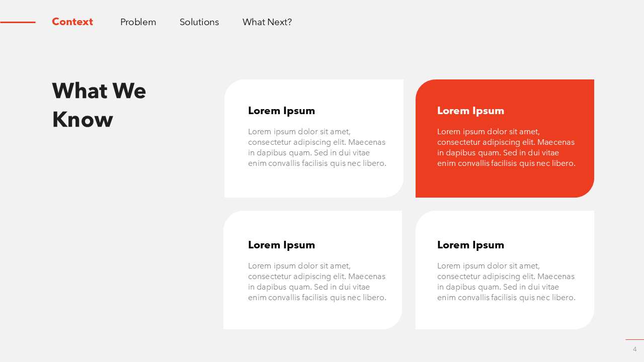The image size is (644, 362).
Task: Select the body paragraph in top-left white card
Action: pyautogui.click(x=317, y=147)
